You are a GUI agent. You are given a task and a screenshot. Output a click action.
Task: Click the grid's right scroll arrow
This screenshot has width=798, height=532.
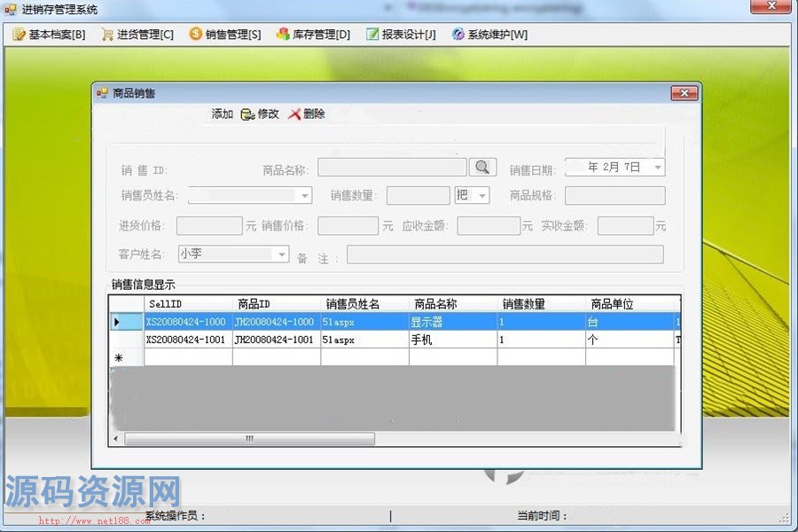[674, 439]
